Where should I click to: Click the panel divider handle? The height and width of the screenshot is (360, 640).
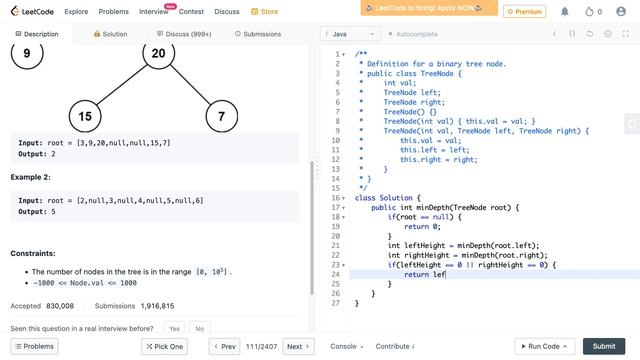317,168
